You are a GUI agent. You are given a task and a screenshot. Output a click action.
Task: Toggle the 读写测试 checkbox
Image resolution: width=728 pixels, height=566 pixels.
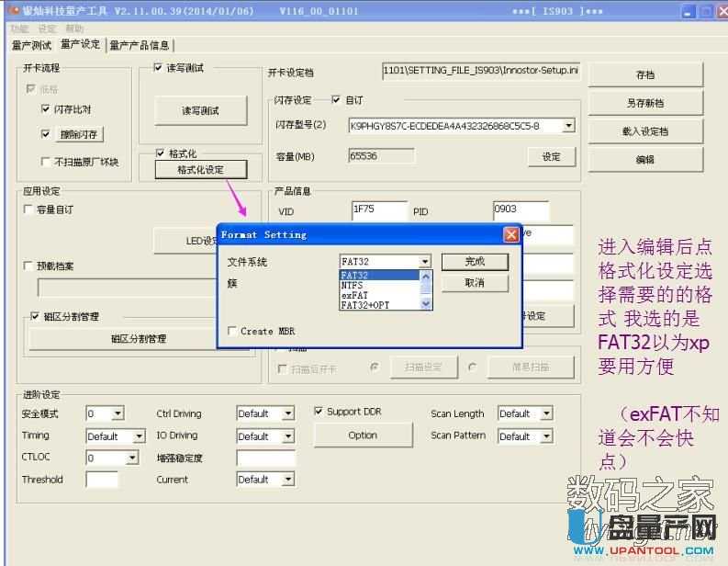click(x=158, y=68)
